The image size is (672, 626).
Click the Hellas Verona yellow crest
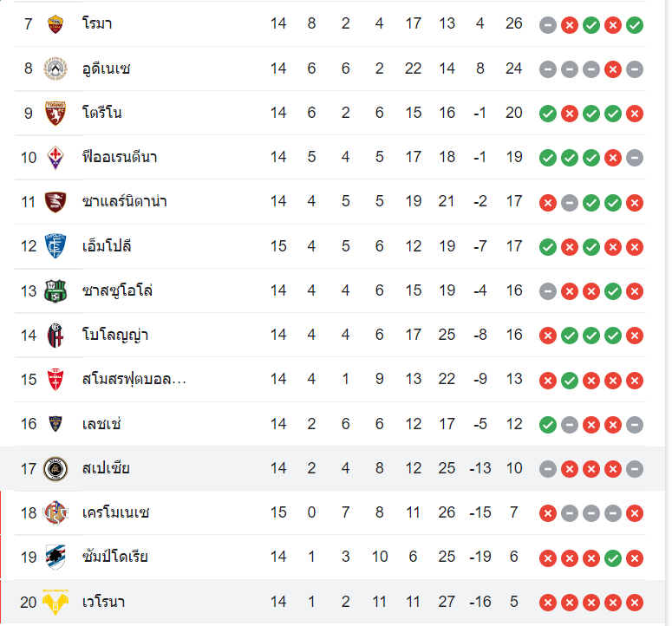(x=55, y=602)
